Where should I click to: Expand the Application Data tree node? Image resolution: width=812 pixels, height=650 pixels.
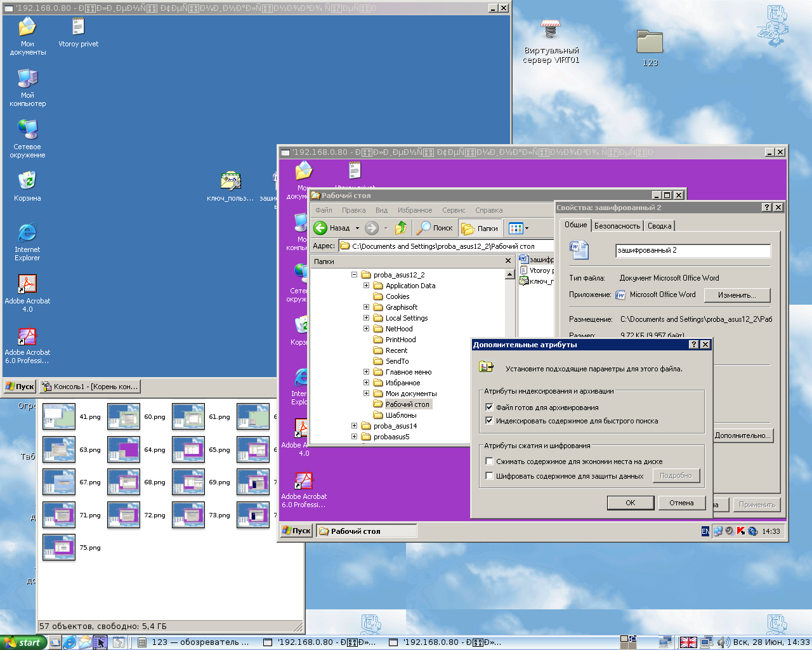[366, 286]
